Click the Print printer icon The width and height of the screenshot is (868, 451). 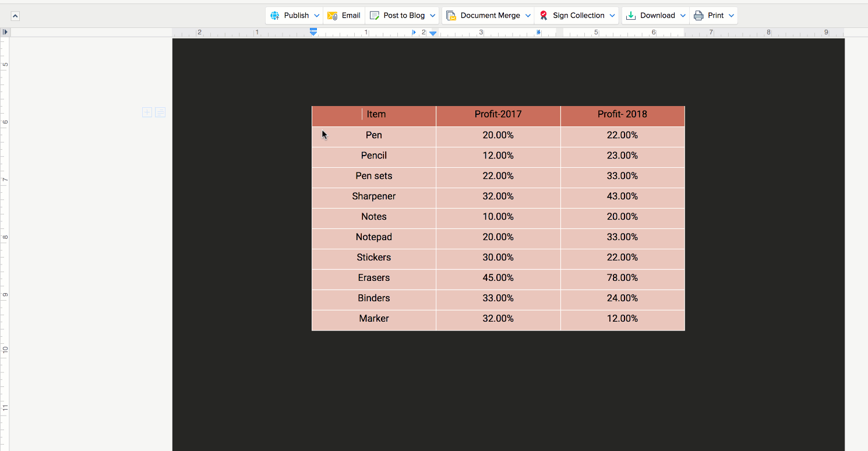[698, 16]
